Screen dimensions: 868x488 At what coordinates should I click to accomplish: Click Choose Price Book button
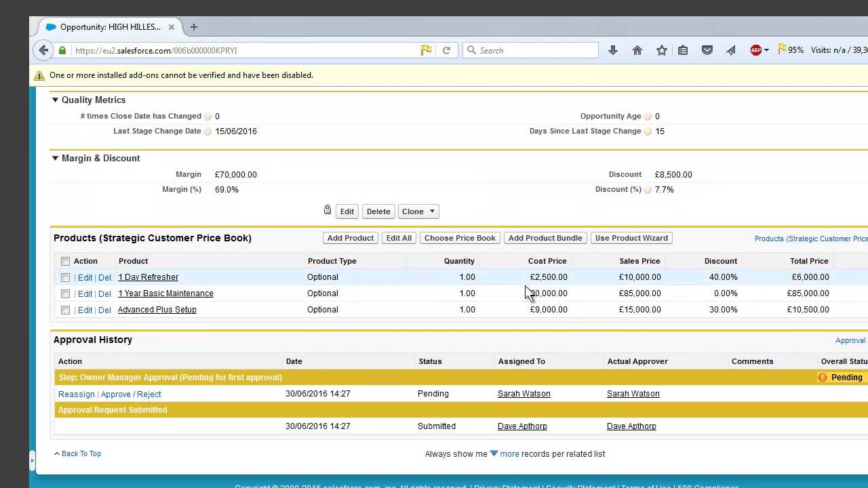tap(460, 238)
